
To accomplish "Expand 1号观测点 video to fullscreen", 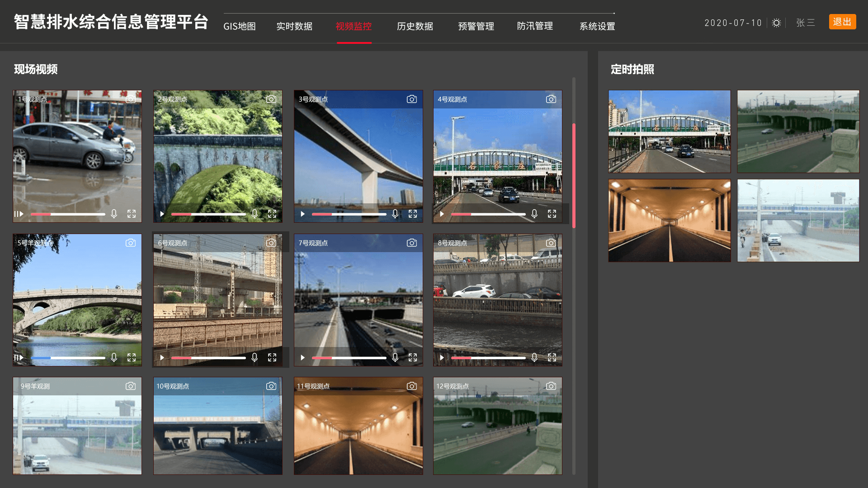I will (x=132, y=214).
